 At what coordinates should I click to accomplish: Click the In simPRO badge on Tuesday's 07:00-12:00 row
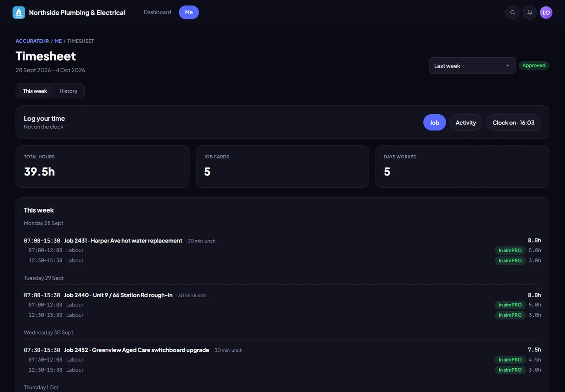coord(510,305)
